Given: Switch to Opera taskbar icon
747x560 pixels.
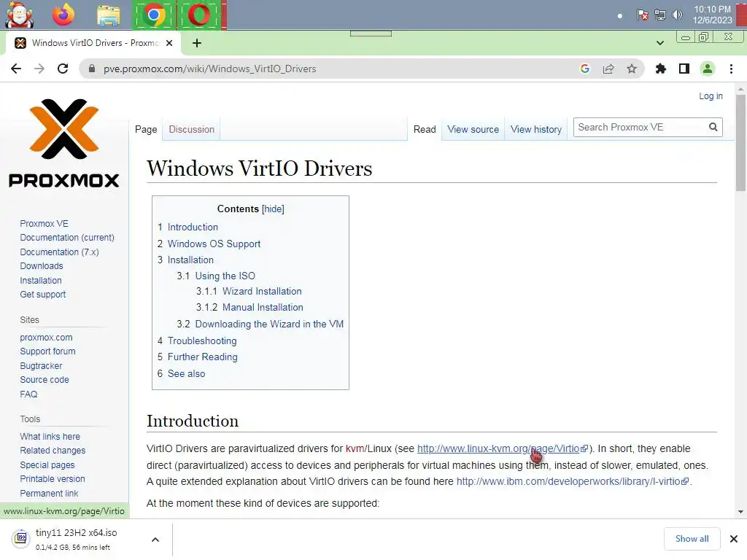Looking at the screenshot, I should tap(199, 15).
